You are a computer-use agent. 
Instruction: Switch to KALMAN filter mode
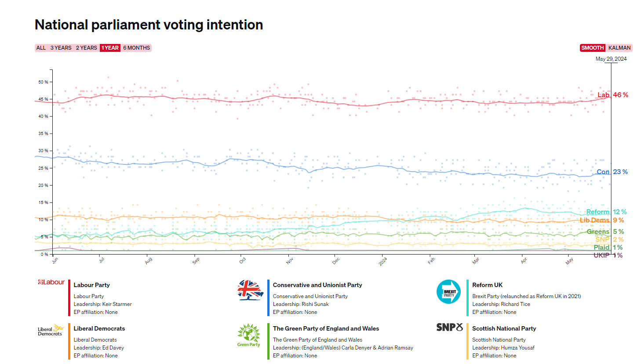click(x=619, y=48)
